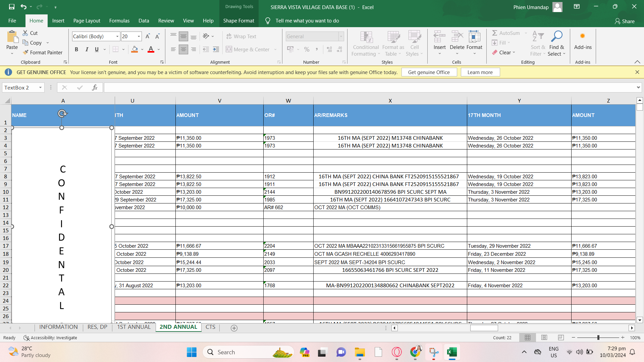The image size is (644, 362).
Task: Click Tell me what you want to do
Action: 307,21
